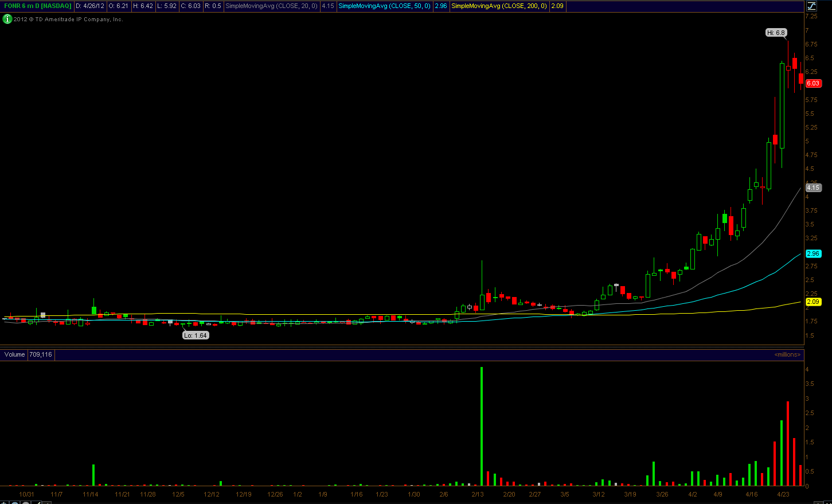This screenshot has height=504, width=832.
Task: Click the green info icon
Action: click(x=7, y=19)
